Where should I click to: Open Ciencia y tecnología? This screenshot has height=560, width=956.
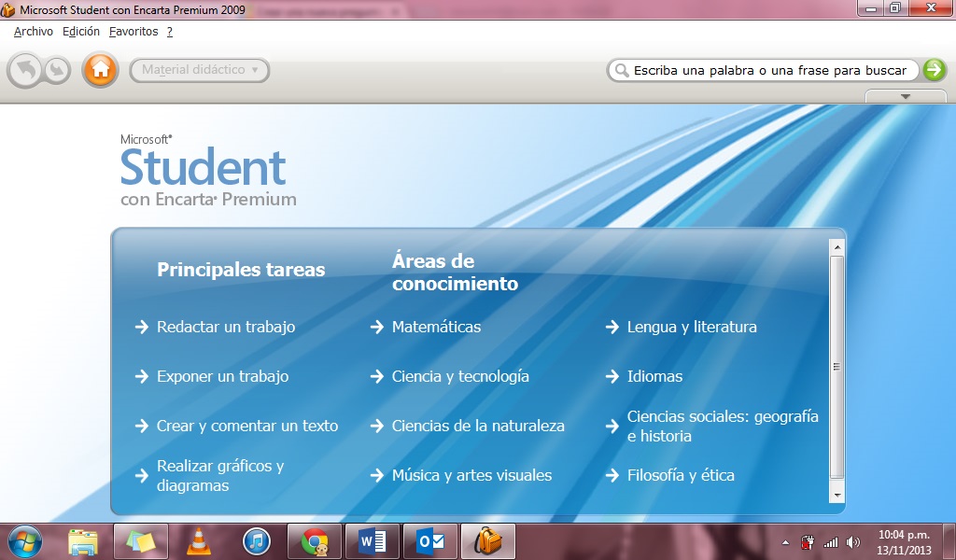(x=460, y=376)
